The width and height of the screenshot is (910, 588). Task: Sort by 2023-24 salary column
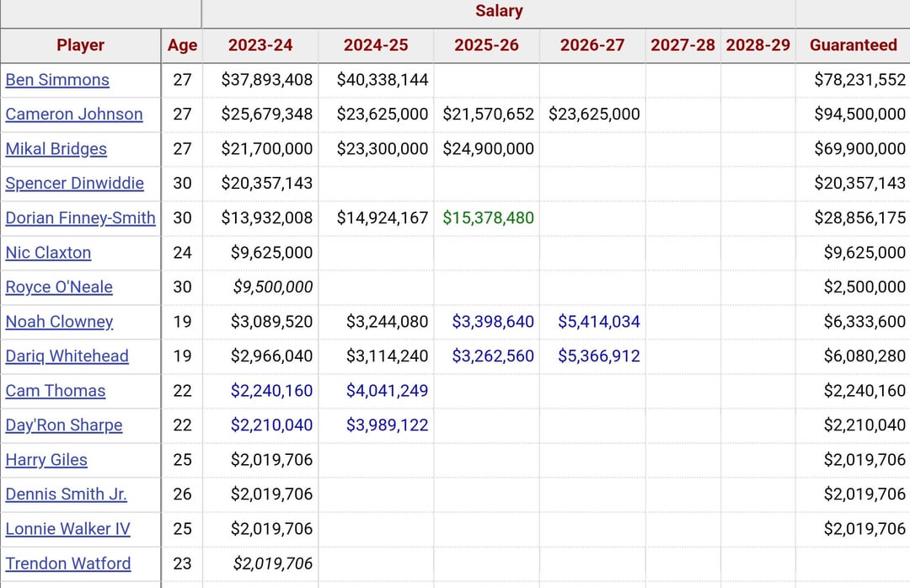260,45
